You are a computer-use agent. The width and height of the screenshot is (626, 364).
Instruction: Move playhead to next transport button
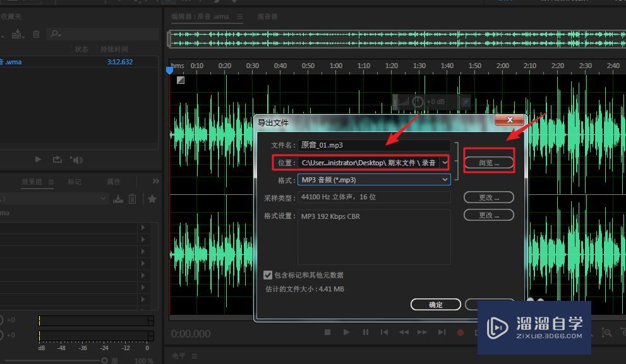point(442,332)
